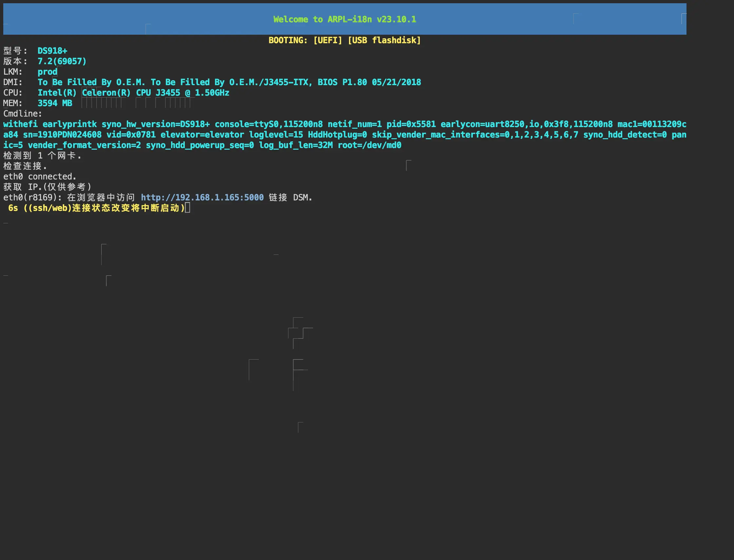
Task: Open the http://192.168.1.165:5000 DSM link
Action: click(202, 197)
